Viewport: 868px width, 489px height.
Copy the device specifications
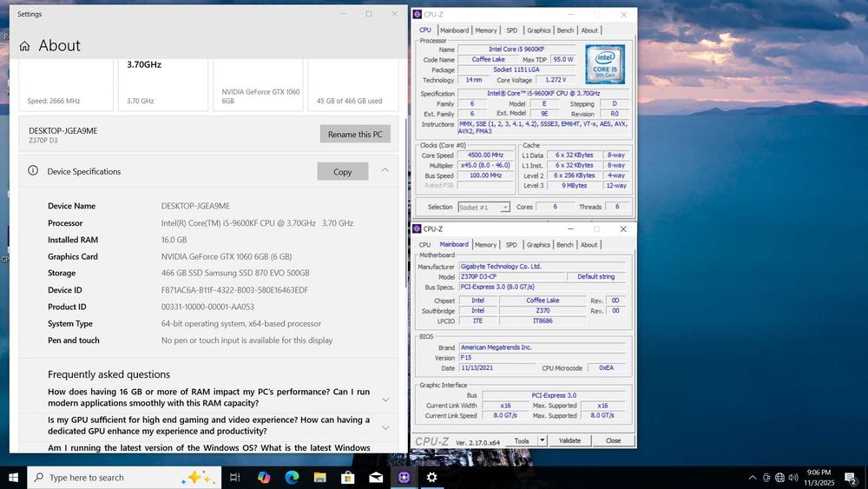coord(343,172)
